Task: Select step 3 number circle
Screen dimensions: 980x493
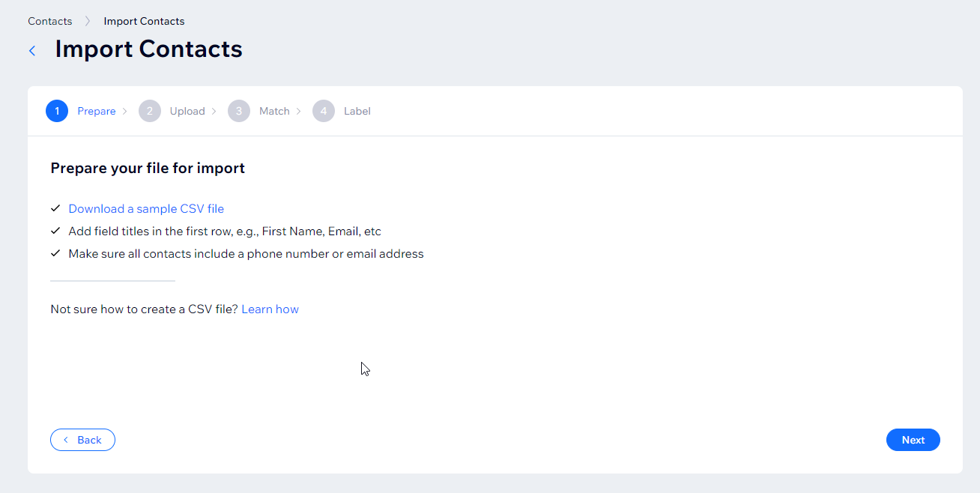Action: point(239,111)
